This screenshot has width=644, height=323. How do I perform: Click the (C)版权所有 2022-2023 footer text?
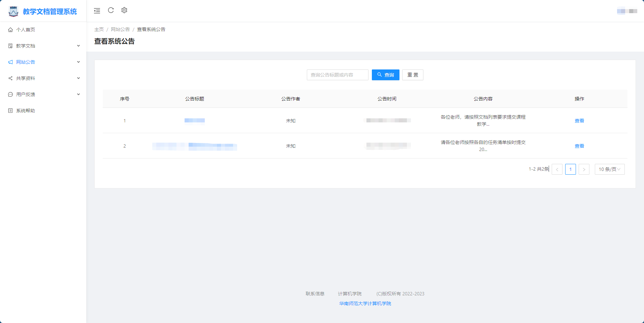point(400,294)
